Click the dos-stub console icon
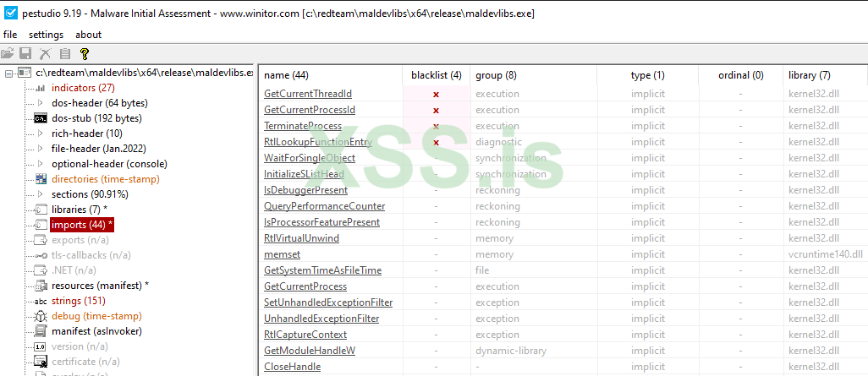The image size is (868, 376). click(41, 118)
